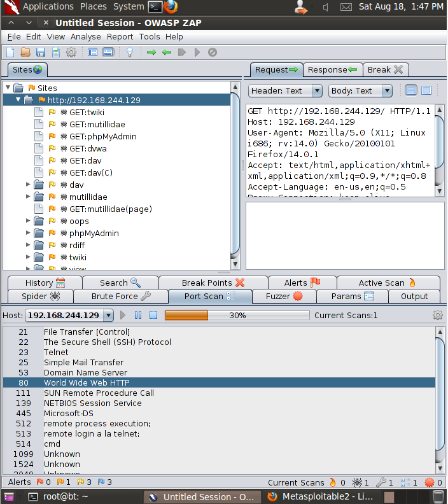The width and height of the screenshot is (448, 504).
Task: Open the Analyse menu
Action: pyautogui.click(x=85, y=37)
